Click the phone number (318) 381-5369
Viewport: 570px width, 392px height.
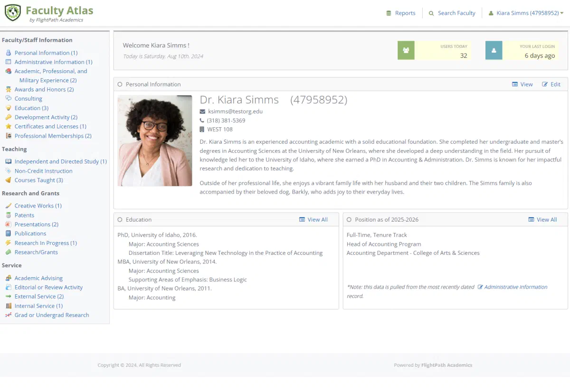(226, 121)
